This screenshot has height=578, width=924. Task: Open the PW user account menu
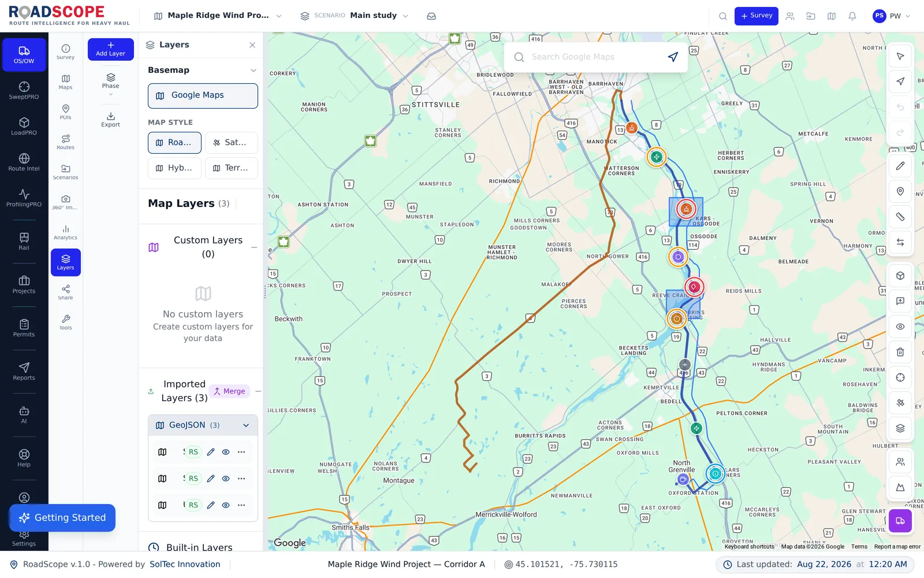[x=892, y=16]
